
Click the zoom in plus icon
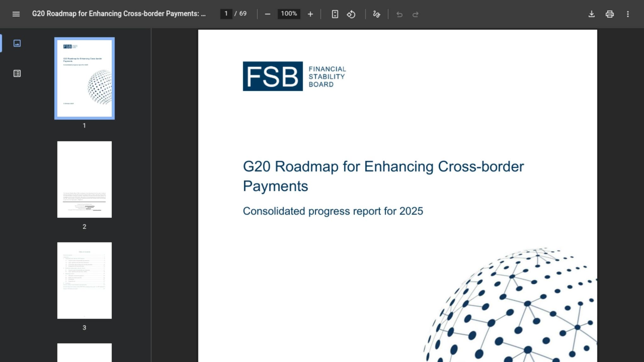click(x=310, y=14)
